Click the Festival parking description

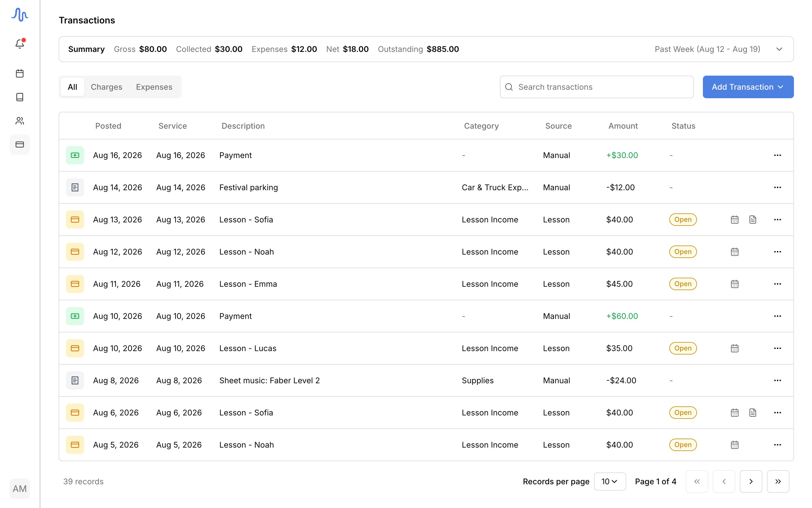pos(249,187)
